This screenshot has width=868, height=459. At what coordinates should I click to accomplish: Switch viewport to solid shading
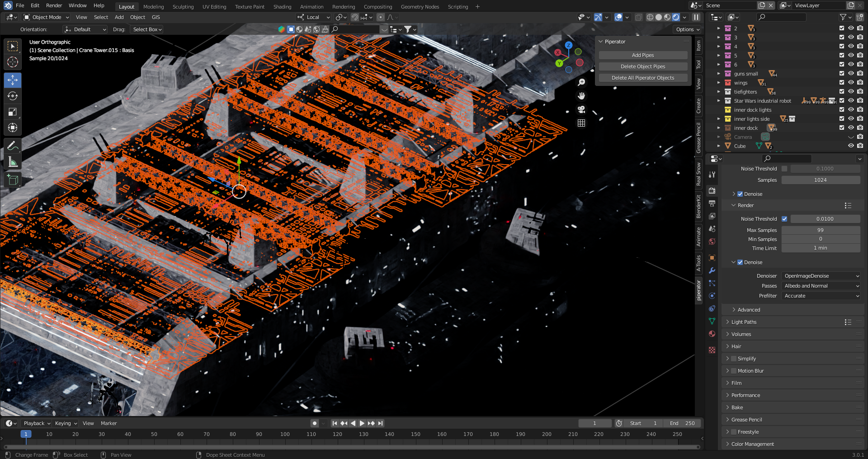coord(659,17)
